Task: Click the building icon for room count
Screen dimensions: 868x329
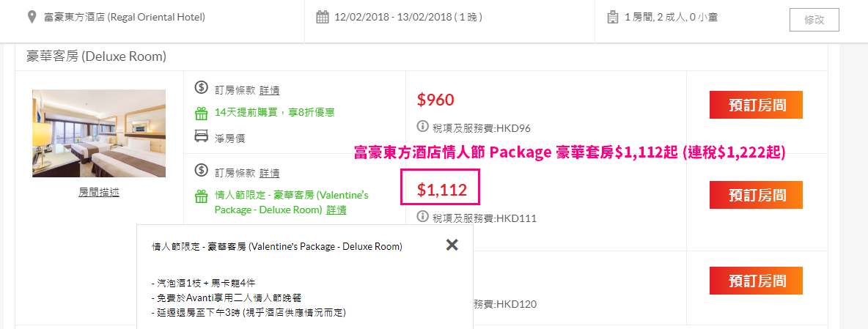Action: click(x=613, y=17)
